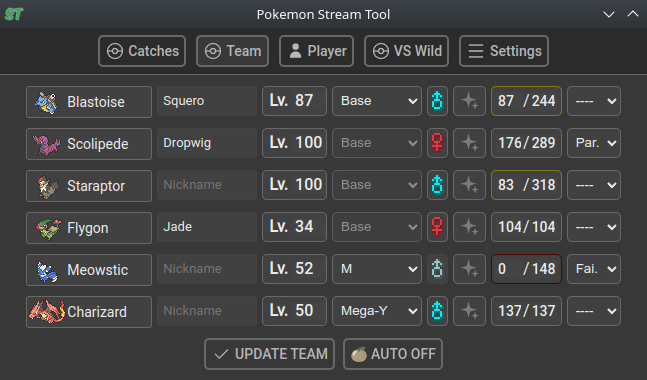Open Charizard's Mega-Y form dropdown
This screenshot has width=647, height=380.
click(377, 311)
